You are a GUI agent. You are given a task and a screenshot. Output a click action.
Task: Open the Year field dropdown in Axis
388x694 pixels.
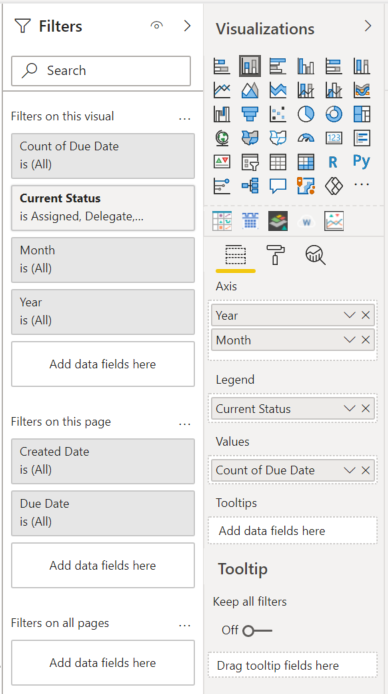coord(350,315)
